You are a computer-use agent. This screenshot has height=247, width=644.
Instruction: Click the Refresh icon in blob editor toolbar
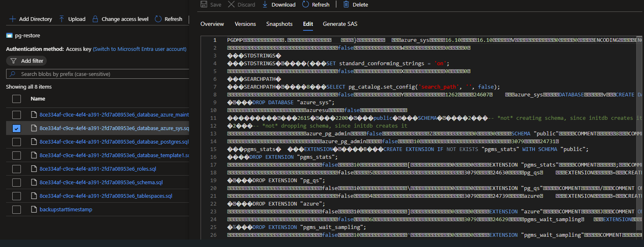click(305, 4)
